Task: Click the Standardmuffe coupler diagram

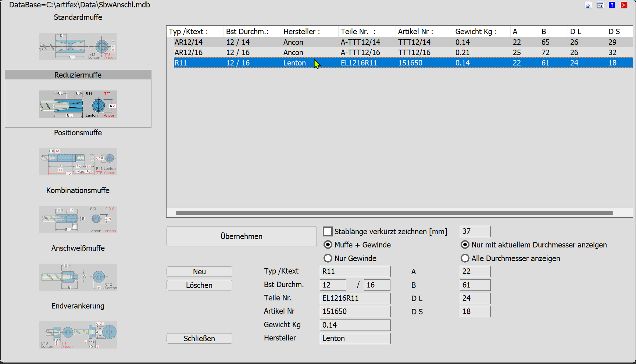Action: [x=78, y=46]
